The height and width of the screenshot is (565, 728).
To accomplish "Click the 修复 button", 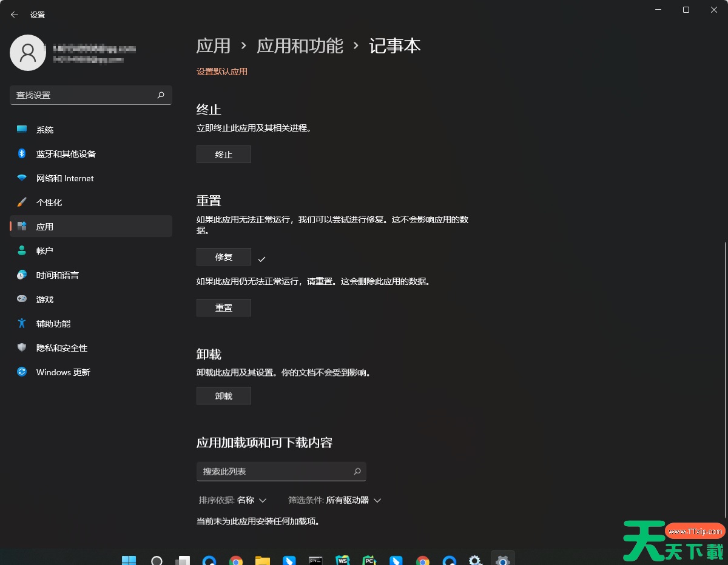I will click(x=224, y=257).
